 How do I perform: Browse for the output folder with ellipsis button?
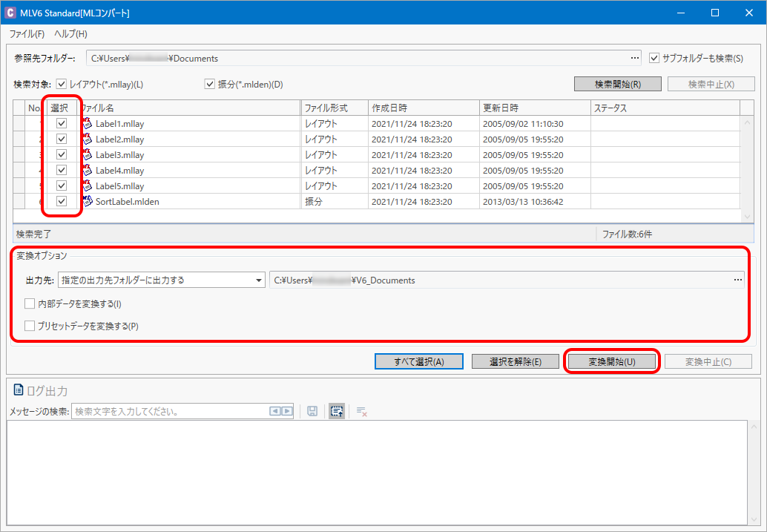click(737, 280)
